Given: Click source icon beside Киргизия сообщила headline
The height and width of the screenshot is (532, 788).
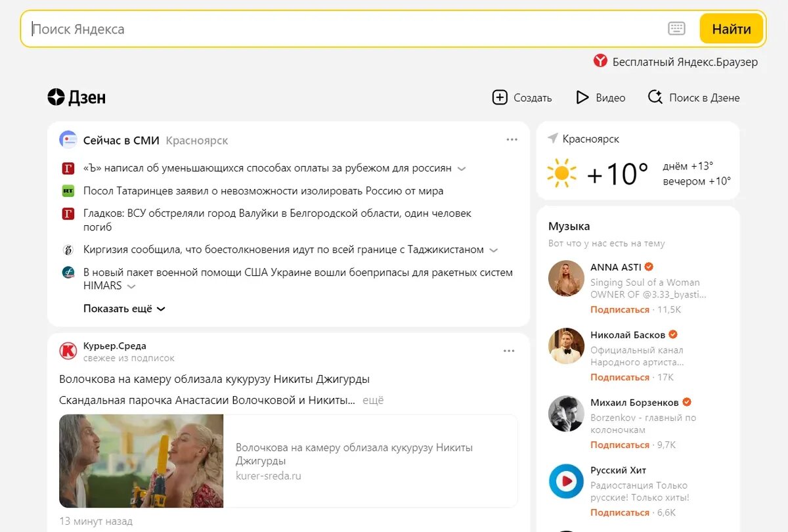Looking at the screenshot, I should 68,250.
